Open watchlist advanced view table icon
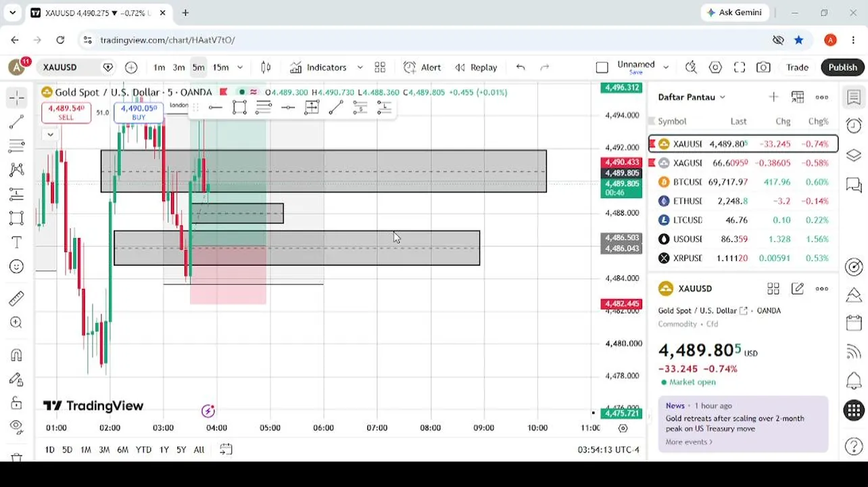The height and width of the screenshot is (487, 868). pos(798,97)
